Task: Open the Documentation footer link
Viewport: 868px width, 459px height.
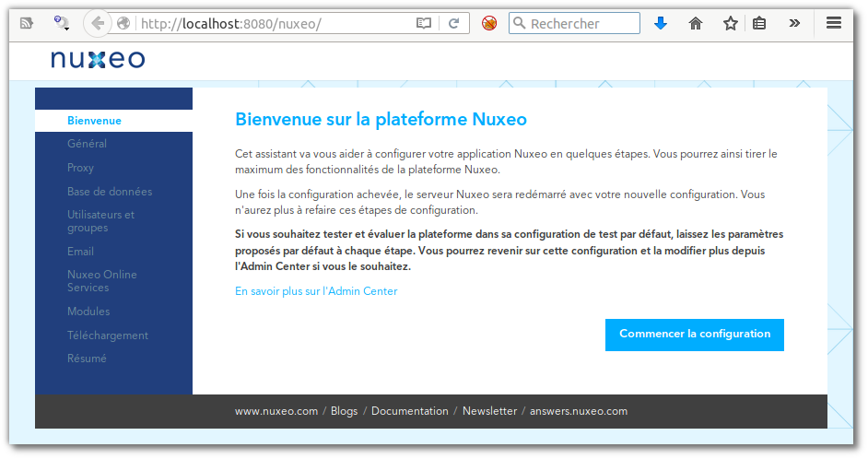Action: coord(410,411)
